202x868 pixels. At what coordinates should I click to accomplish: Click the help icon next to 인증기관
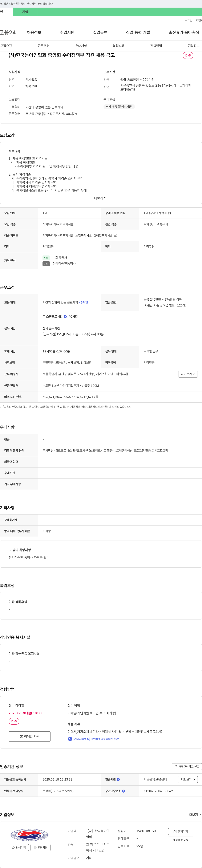(118, 779)
